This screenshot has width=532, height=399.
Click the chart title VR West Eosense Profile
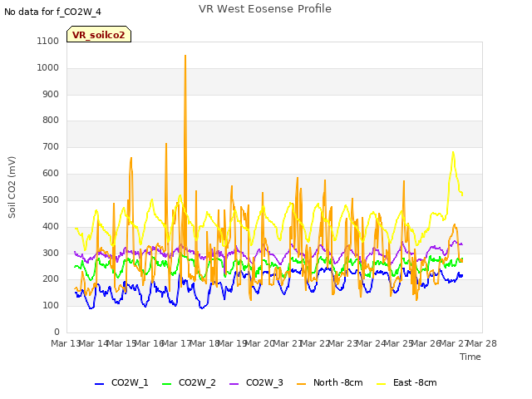(265, 9)
